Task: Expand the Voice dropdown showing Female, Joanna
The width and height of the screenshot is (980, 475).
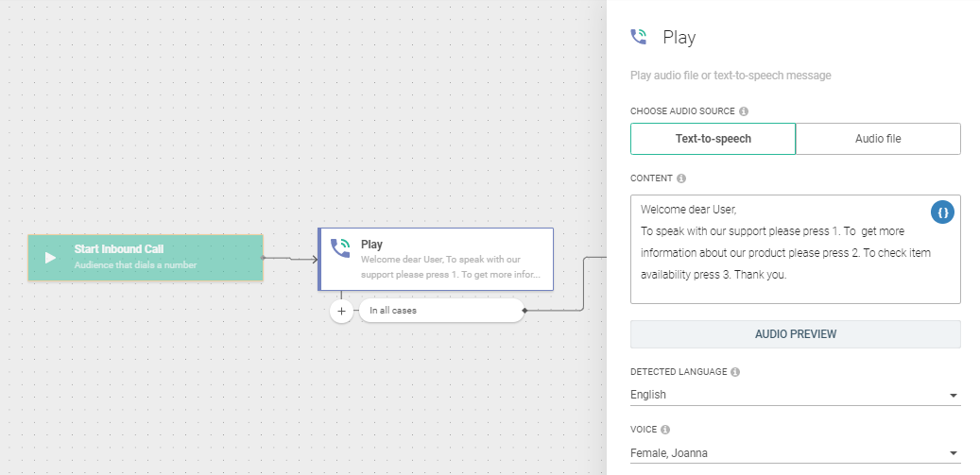Action: click(795, 453)
